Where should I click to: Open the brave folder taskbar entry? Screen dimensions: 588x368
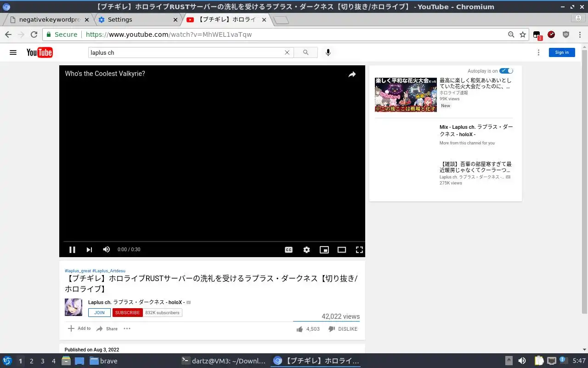pyautogui.click(x=104, y=361)
